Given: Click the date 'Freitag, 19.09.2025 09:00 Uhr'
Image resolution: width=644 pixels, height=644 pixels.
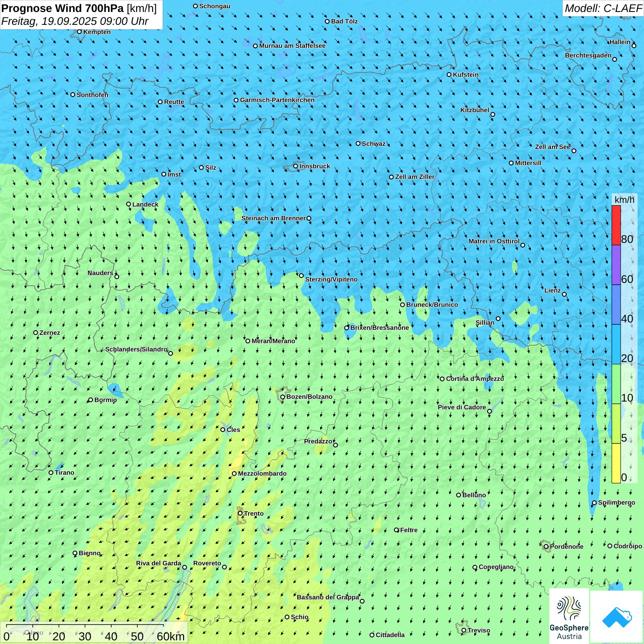Looking at the screenshot, I should tap(75, 21).
